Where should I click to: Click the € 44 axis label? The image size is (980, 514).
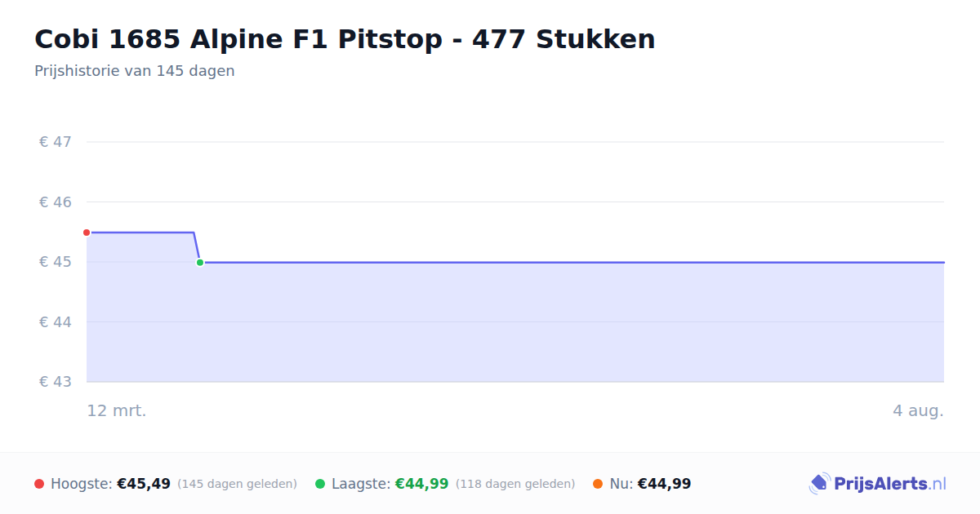[x=56, y=322]
